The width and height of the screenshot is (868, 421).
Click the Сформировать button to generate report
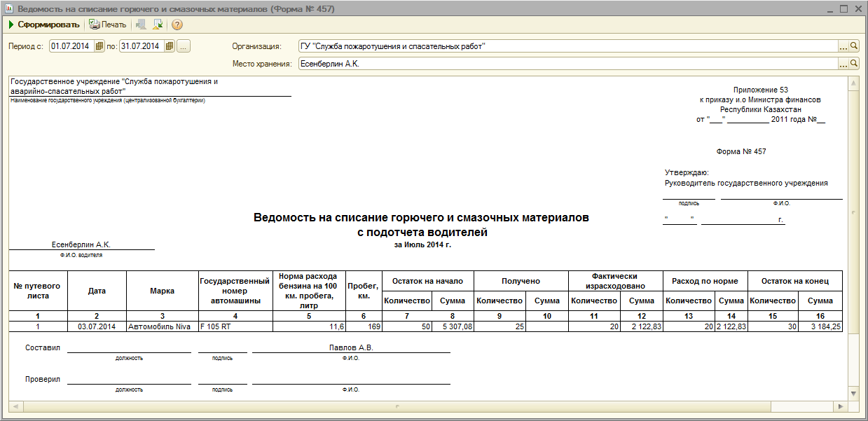coord(43,25)
